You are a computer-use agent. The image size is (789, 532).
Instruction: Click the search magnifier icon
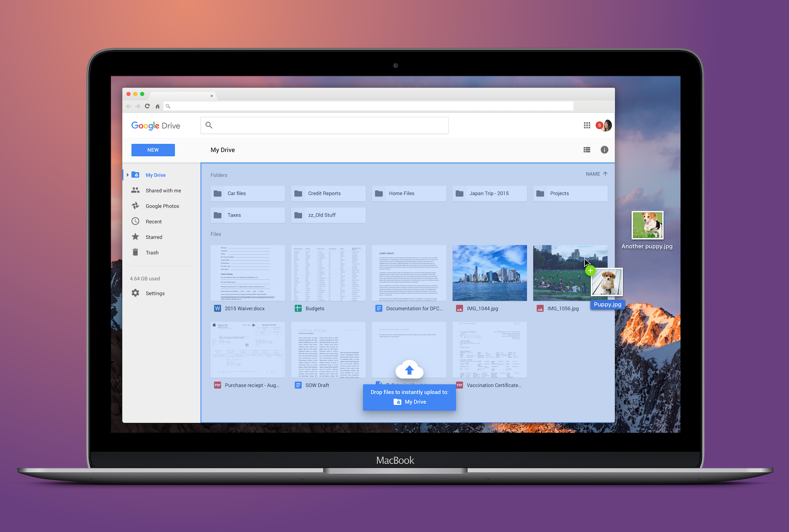209,125
